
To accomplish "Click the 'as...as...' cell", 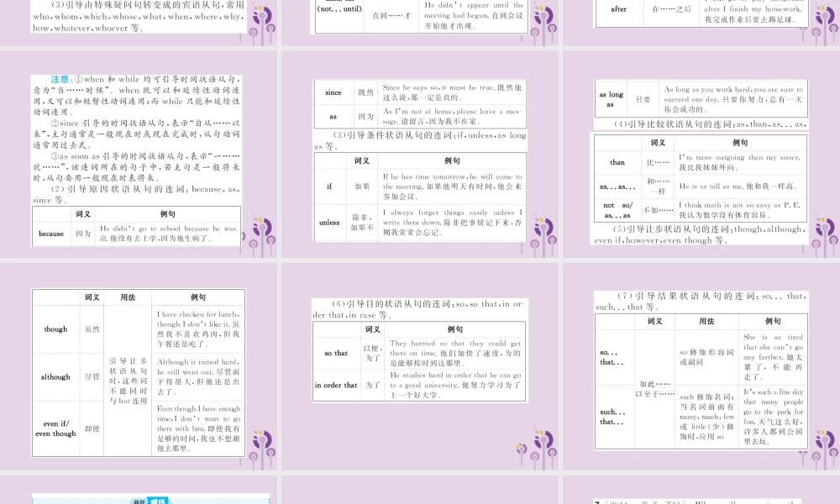I will pos(617,187).
